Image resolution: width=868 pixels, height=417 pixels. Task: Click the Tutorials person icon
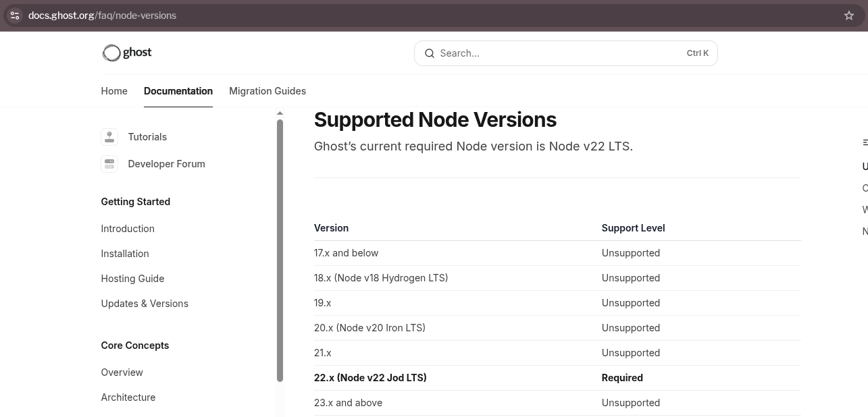[109, 136]
